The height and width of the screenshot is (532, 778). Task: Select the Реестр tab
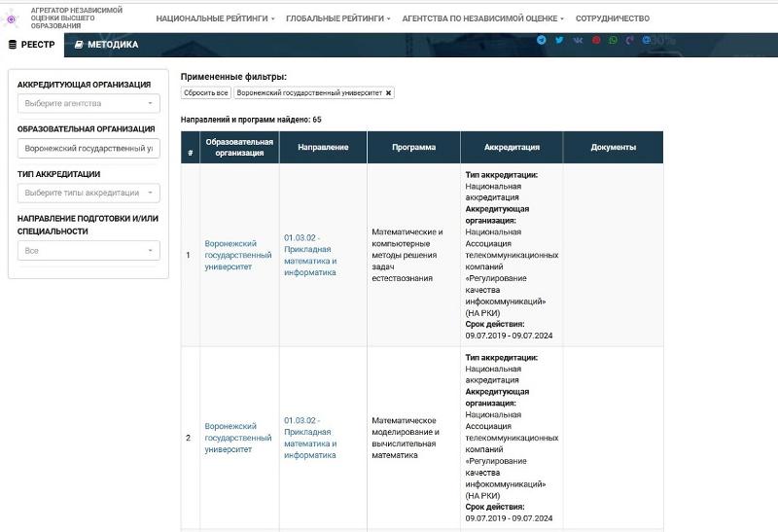point(32,45)
